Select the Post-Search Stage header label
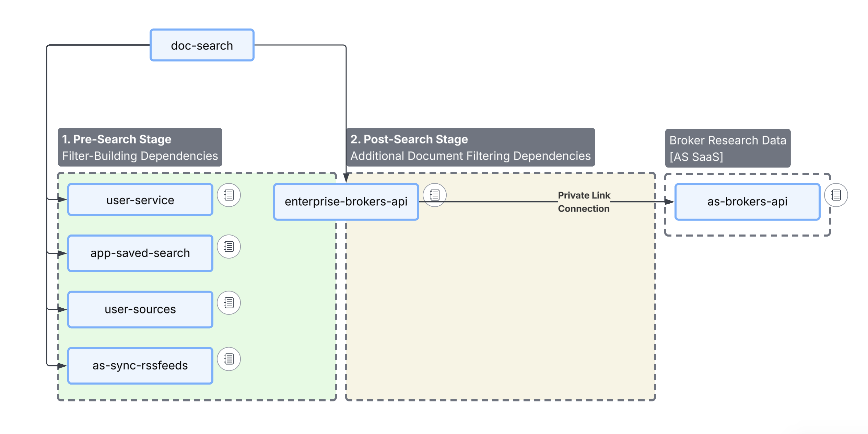The image size is (868, 434). [470, 147]
